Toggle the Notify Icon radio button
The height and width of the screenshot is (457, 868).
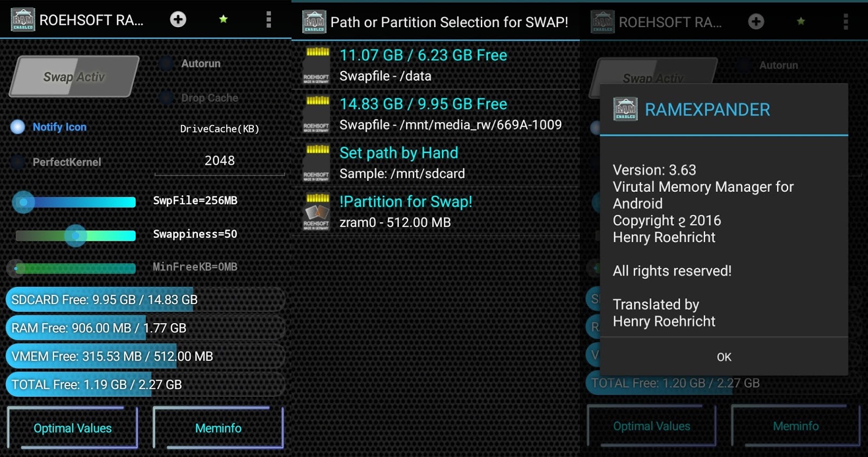[x=18, y=127]
